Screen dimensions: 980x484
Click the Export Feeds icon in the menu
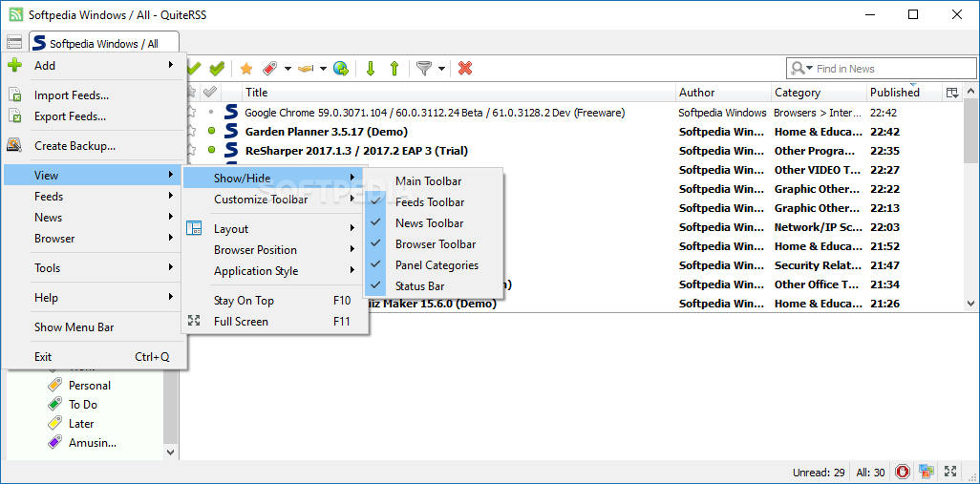[15, 116]
